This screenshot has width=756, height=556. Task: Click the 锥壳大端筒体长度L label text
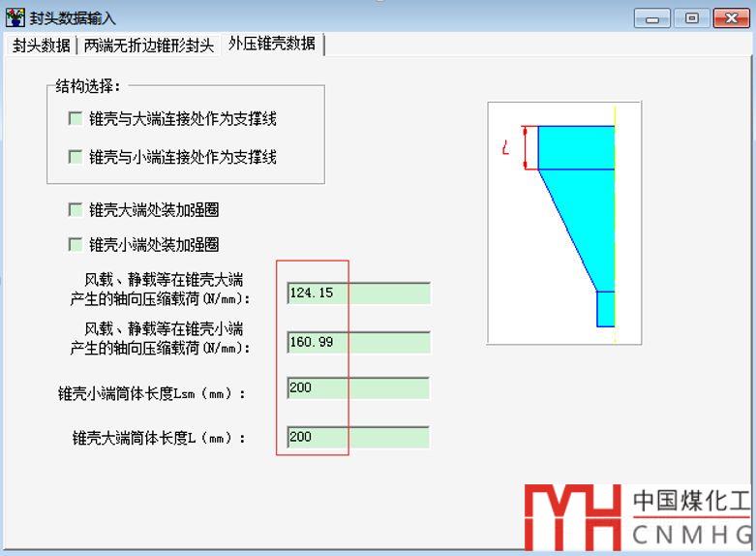coord(159,438)
